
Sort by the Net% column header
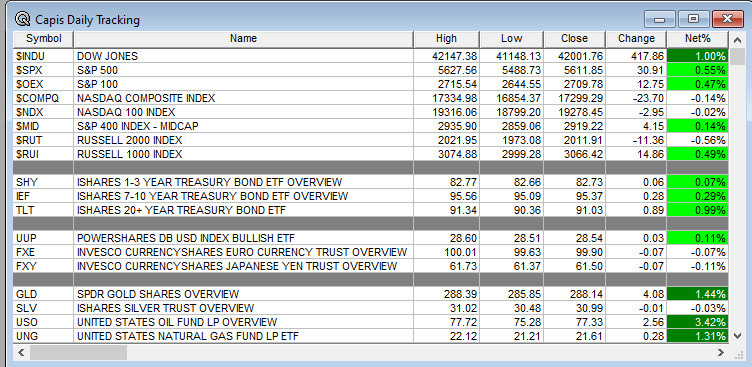pos(698,39)
